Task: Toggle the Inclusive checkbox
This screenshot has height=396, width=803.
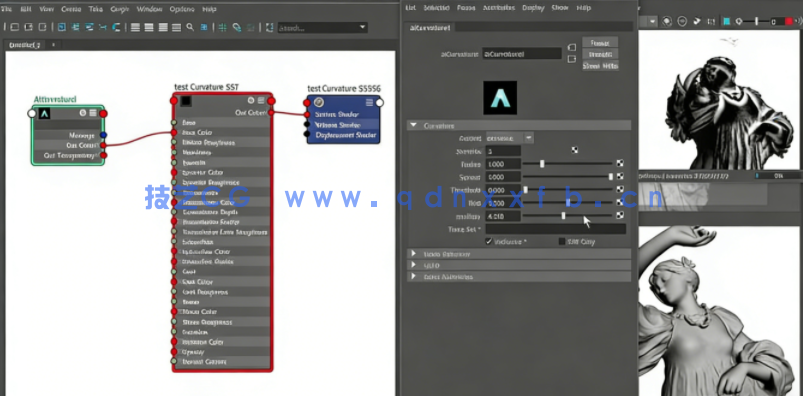Action: coord(489,241)
